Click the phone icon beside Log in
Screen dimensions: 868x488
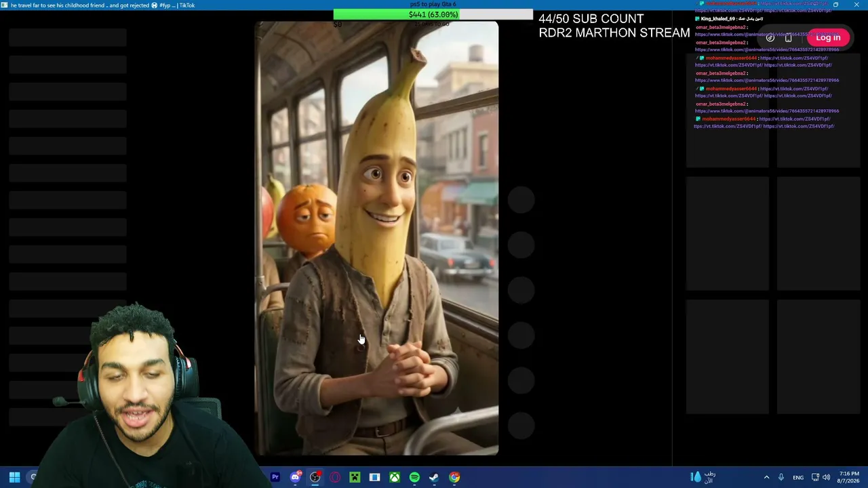click(x=788, y=38)
